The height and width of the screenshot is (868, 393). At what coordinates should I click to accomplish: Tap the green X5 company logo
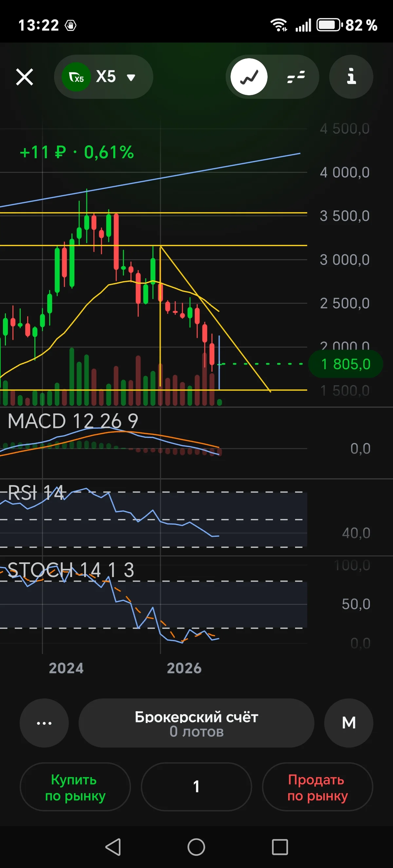click(x=76, y=77)
